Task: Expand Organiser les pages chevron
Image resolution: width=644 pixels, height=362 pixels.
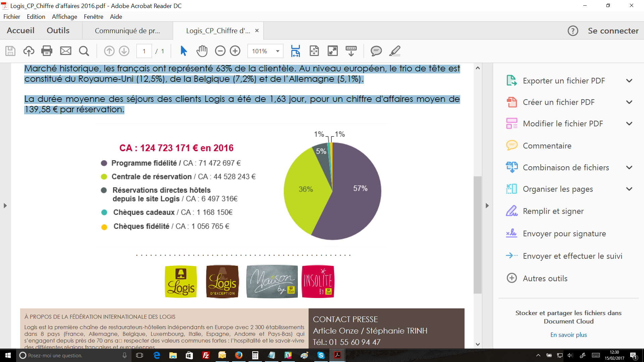Action: 629,189
